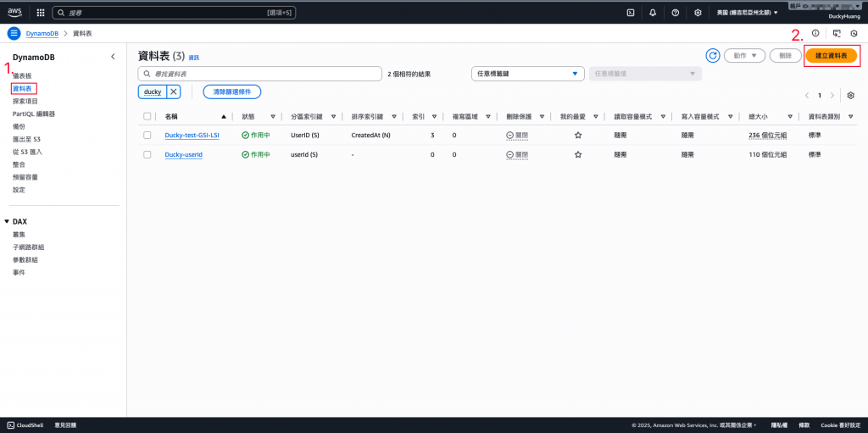Launch CloudShell from top bar icon
Image resolution: width=868 pixels, height=433 pixels.
630,12
